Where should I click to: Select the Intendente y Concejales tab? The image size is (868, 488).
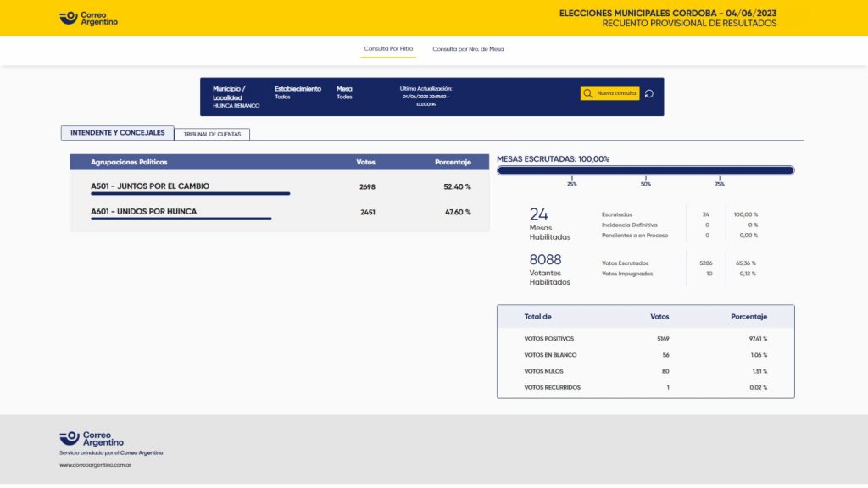117,133
